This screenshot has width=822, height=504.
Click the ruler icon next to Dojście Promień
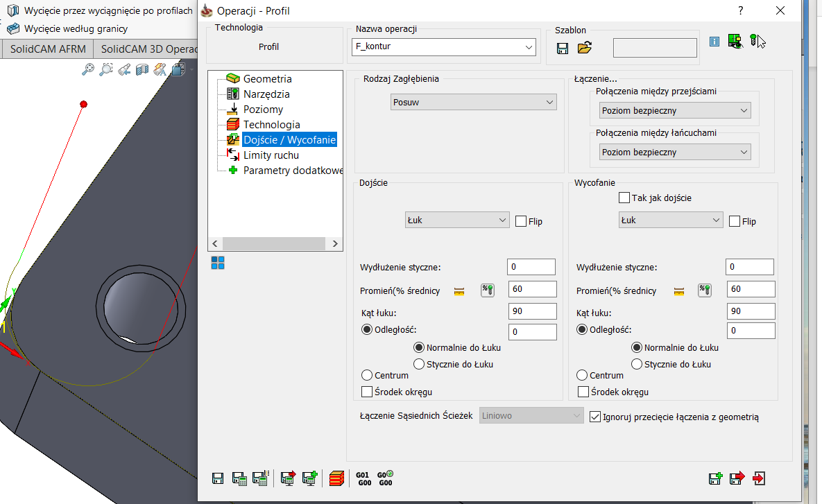459,291
